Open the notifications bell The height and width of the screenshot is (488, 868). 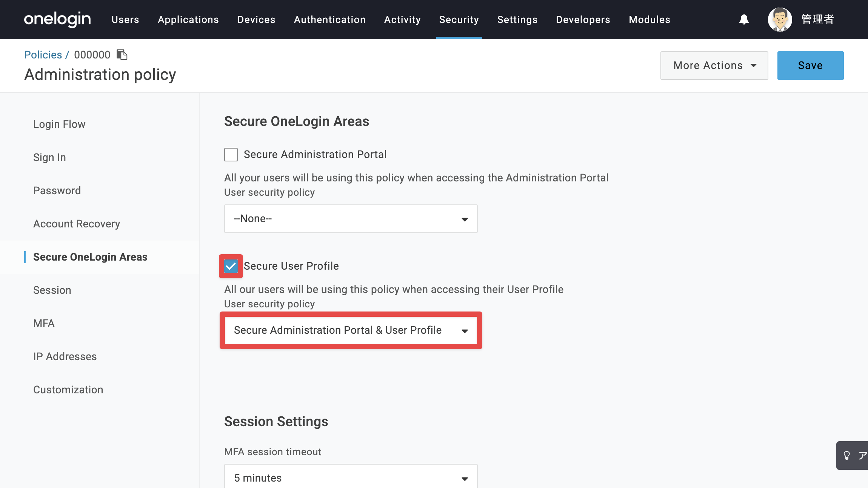(x=744, y=19)
